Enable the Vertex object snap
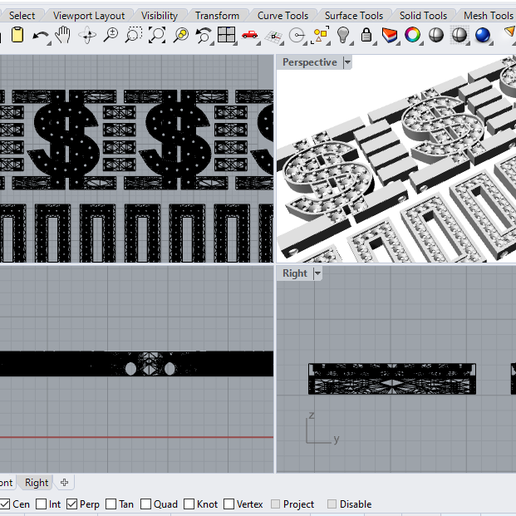516x516 pixels. coord(229,504)
